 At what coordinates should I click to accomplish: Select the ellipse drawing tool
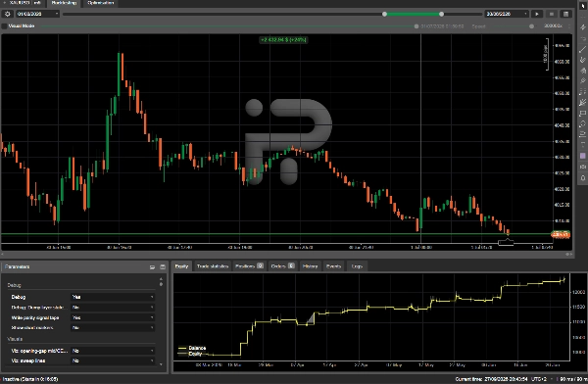click(582, 123)
